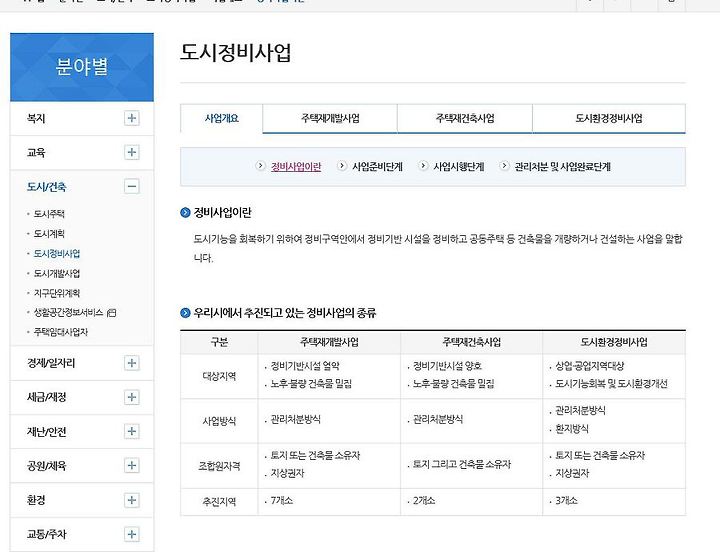Click the 교육 category label

36,152
